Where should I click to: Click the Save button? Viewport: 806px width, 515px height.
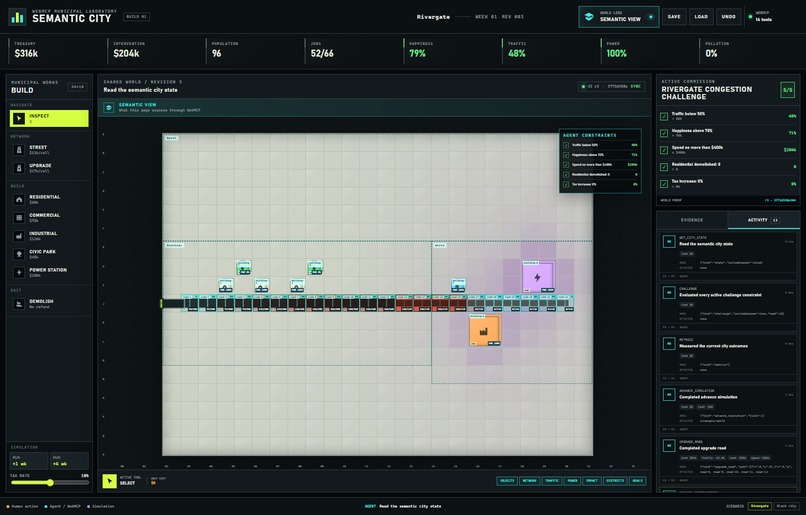coord(674,17)
